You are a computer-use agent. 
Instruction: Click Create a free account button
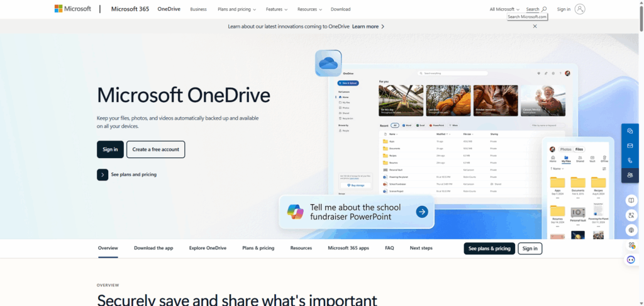click(156, 149)
